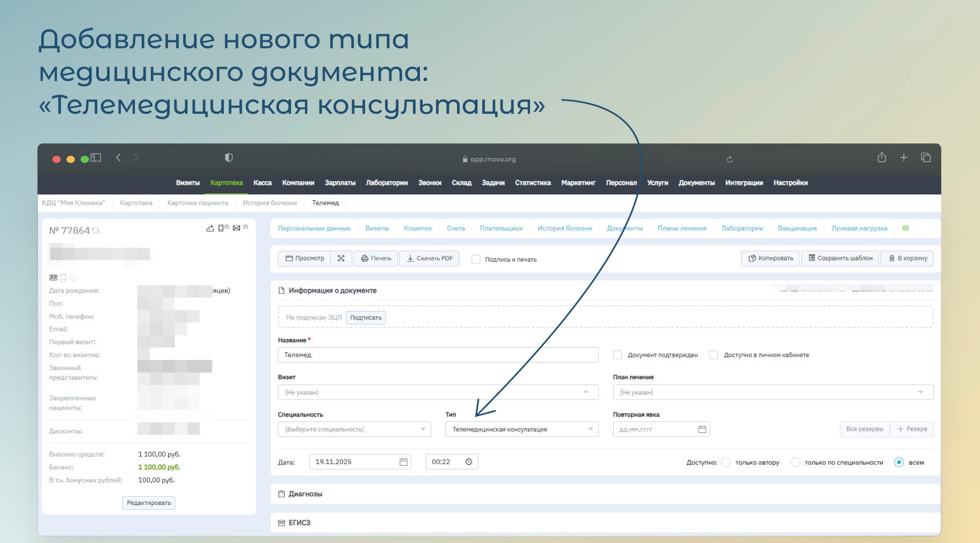This screenshot has width=980, height=543.
Task: Click the calendar icon in Повторная явка field
Action: [x=702, y=429]
